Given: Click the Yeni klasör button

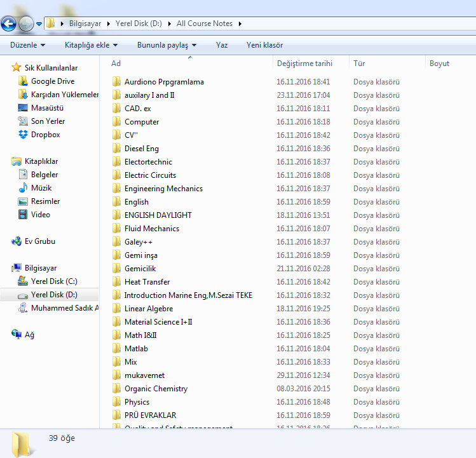Looking at the screenshot, I should point(264,45).
